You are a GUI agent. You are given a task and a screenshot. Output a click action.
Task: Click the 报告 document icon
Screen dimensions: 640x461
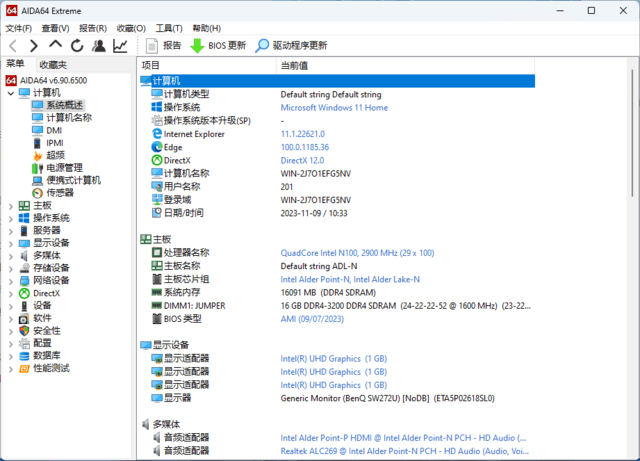152,46
